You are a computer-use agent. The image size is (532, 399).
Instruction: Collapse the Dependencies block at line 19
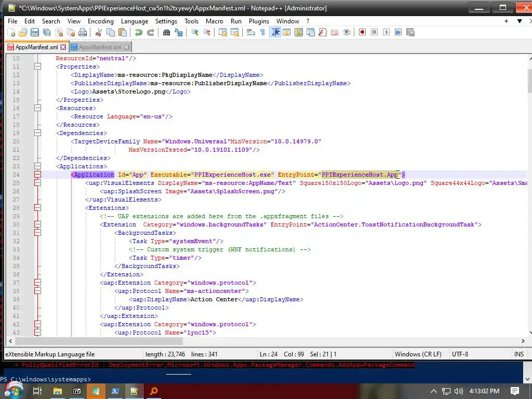tap(37, 133)
